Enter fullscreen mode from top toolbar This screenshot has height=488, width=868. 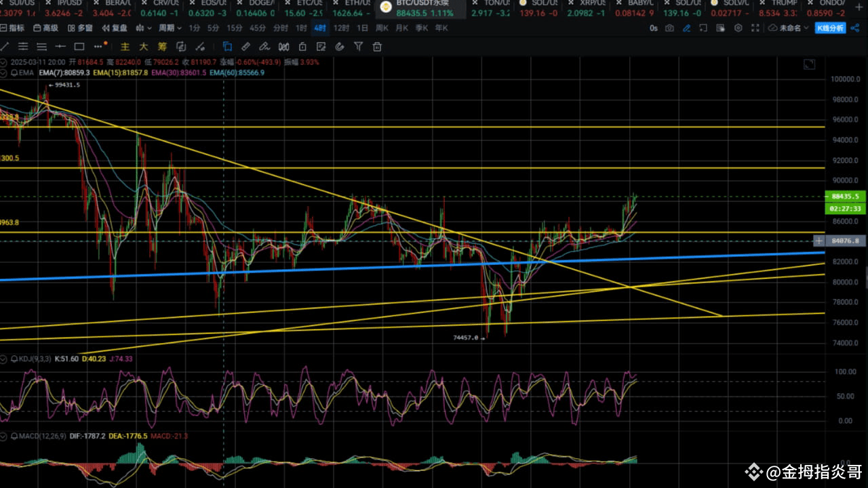point(755,28)
